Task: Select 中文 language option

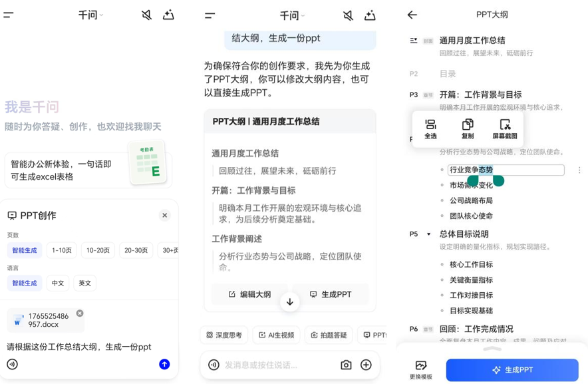Action: tap(58, 283)
